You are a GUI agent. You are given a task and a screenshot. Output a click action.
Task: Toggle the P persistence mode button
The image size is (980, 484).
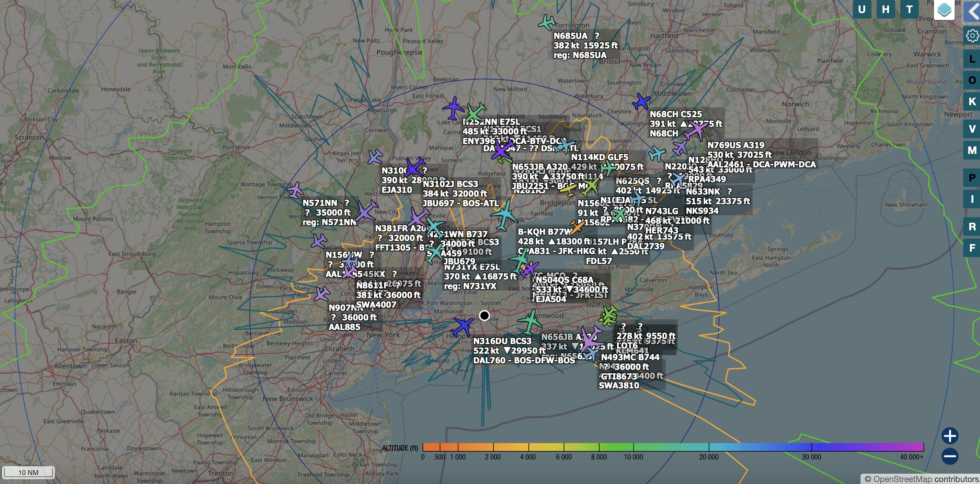(x=972, y=178)
